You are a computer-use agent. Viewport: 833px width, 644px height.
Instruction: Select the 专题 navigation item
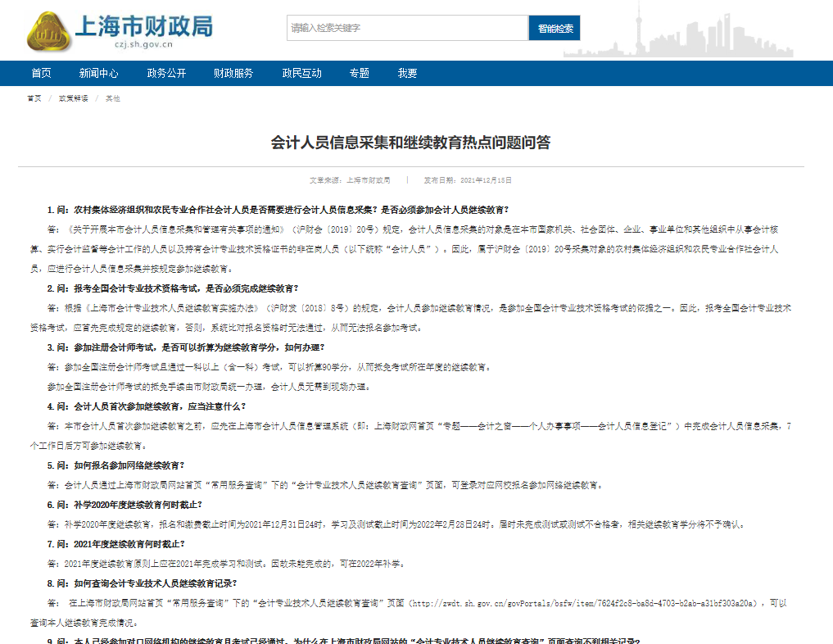[x=359, y=73]
